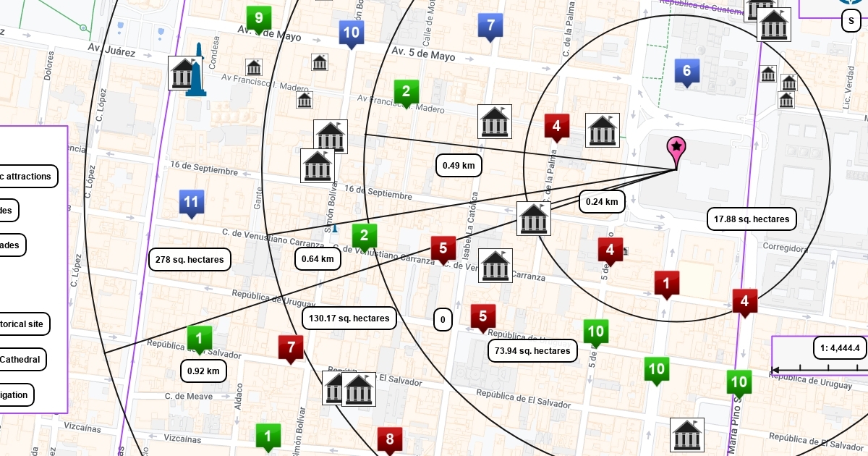Screen dimensions: 868x456
Task: Click the 1: 4,444.4 map scale box
Action: [839, 348]
